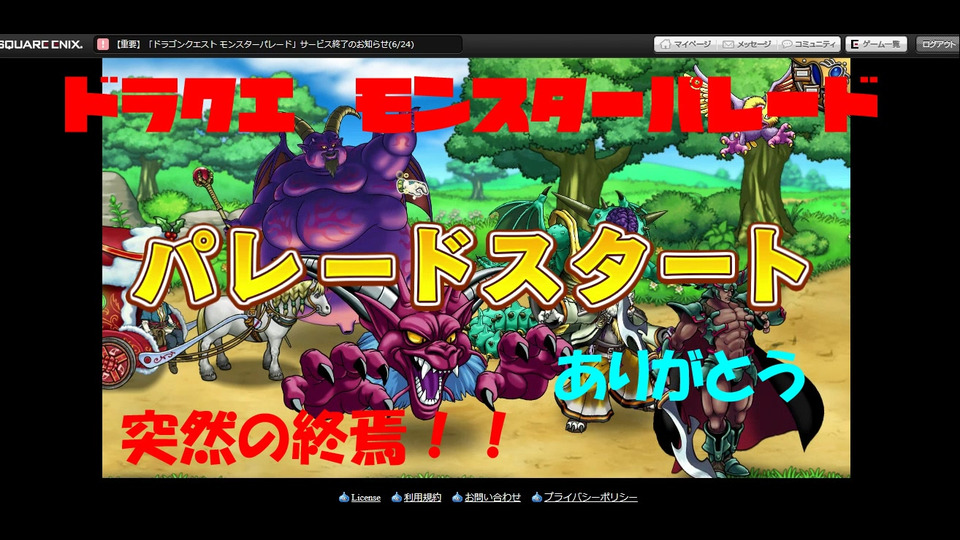The width and height of the screenshot is (960, 540).
Task: Open the プライバシーポリシー privacy policy link
Action: [x=590, y=497]
